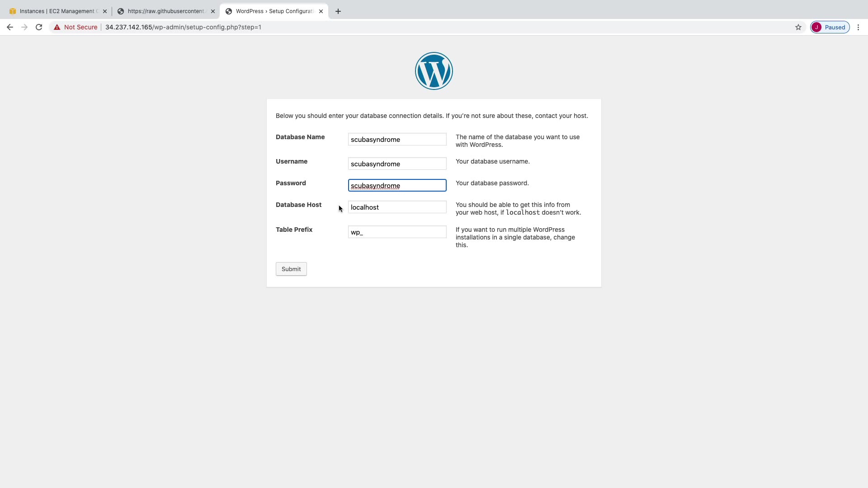Click the browser back arrow

tap(10, 27)
